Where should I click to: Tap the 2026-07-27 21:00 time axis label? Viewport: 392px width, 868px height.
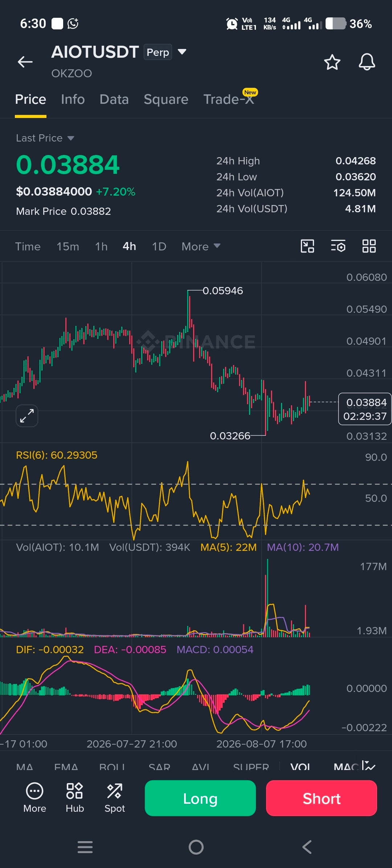132,744
